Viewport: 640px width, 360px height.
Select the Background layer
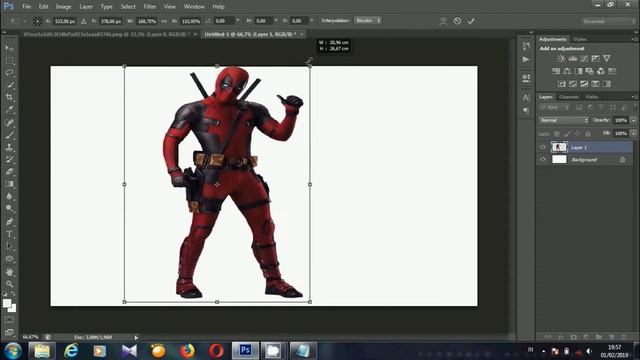(585, 160)
